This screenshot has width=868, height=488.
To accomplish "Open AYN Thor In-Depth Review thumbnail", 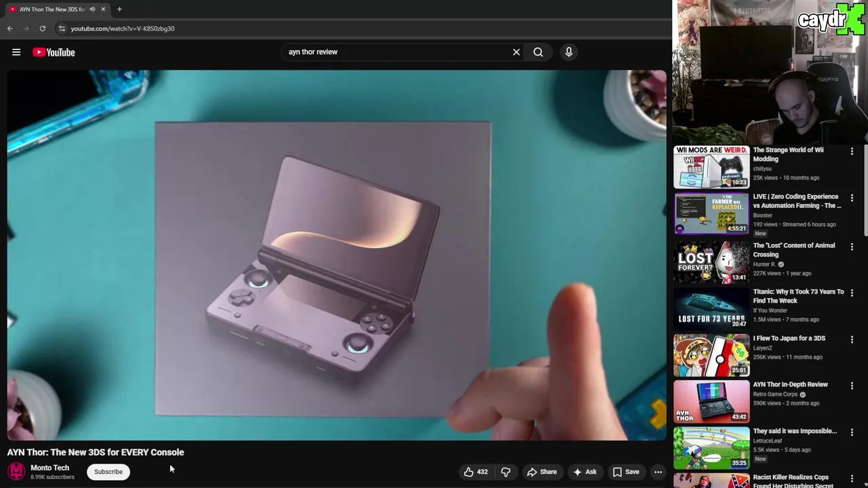I will pos(711,401).
